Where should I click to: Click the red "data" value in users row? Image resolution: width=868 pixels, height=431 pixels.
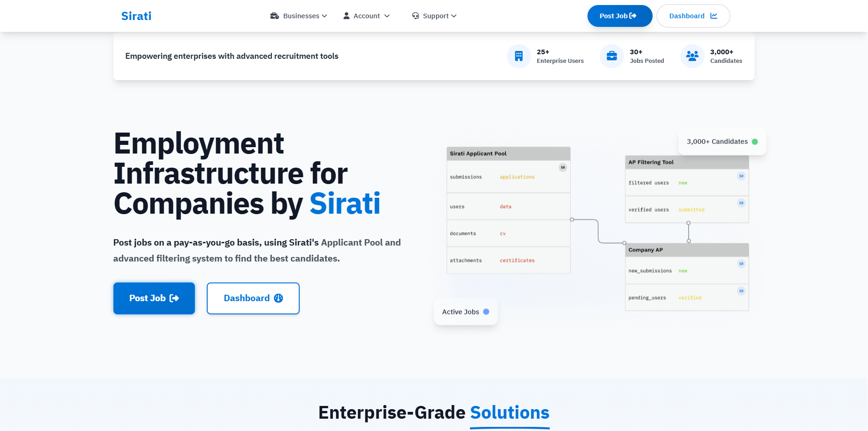tap(505, 206)
